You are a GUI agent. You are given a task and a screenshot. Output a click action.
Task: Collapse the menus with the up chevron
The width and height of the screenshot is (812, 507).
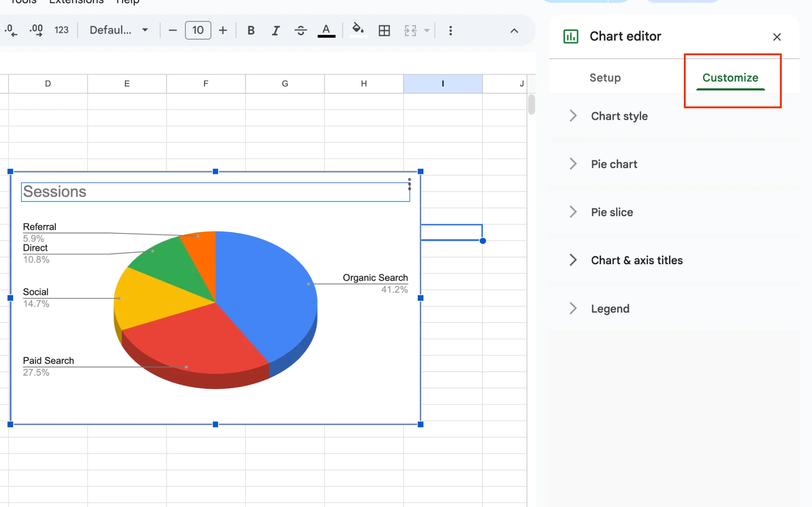click(514, 31)
